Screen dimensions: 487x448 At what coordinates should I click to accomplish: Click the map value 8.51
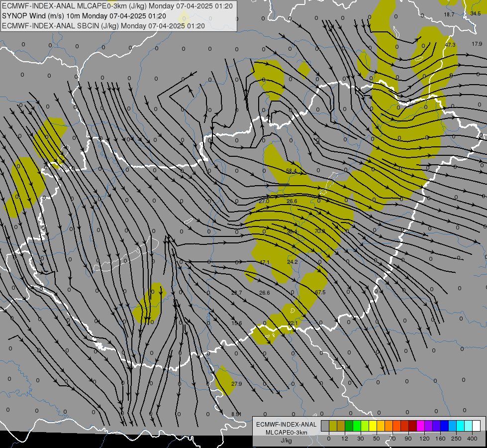236,414
